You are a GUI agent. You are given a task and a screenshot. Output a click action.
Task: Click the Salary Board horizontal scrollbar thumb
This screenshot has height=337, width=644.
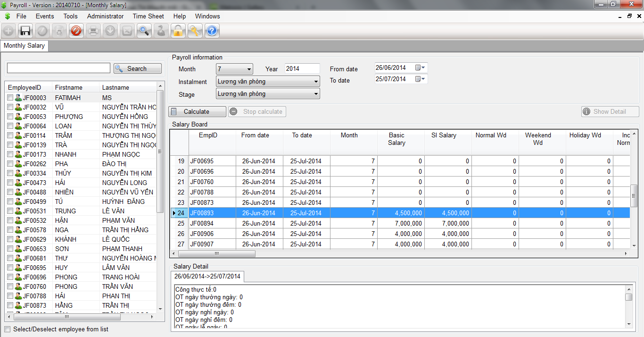tap(213, 253)
